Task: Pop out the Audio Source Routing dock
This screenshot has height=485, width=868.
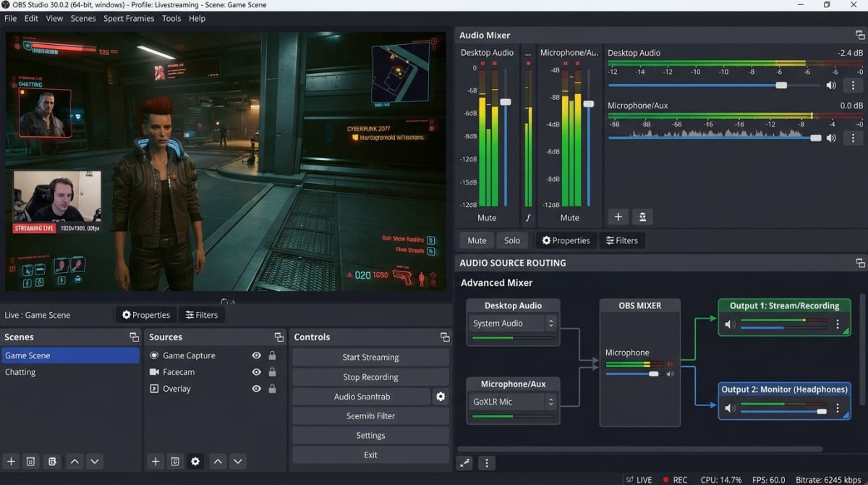Action: point(860,263)
